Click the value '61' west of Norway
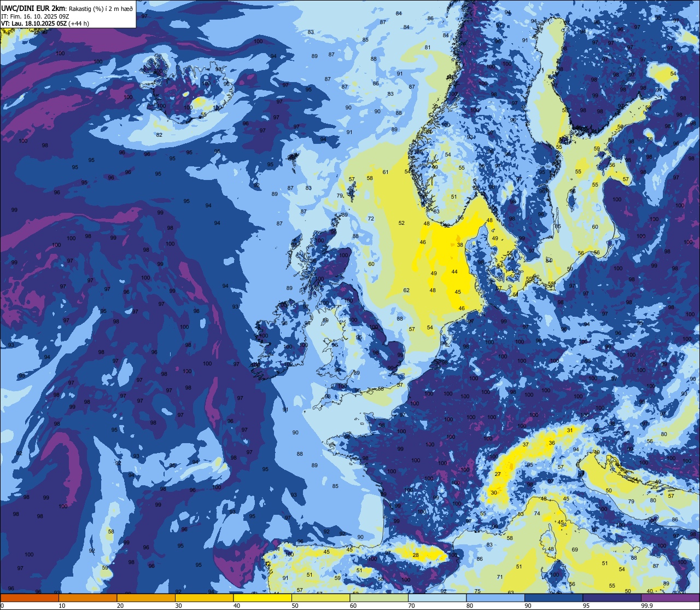 coord(386,172)
